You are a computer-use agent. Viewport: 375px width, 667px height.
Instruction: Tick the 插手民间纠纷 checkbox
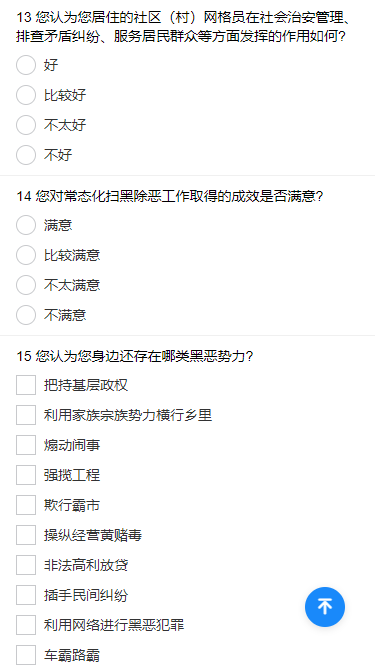click(x=26, y=595)
